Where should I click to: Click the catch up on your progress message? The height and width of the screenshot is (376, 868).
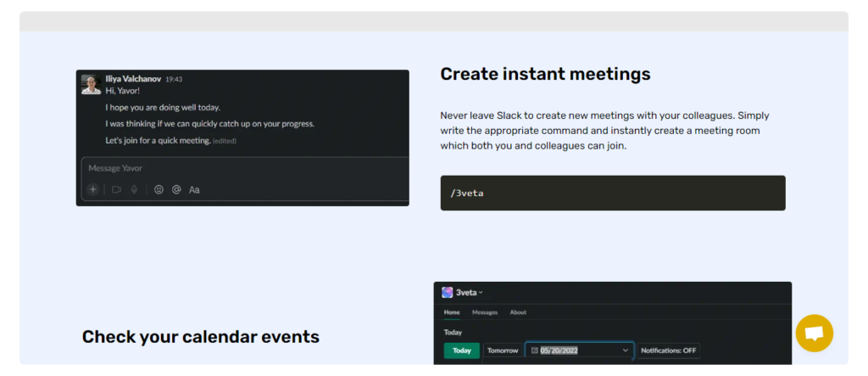[x=210, y=124]
